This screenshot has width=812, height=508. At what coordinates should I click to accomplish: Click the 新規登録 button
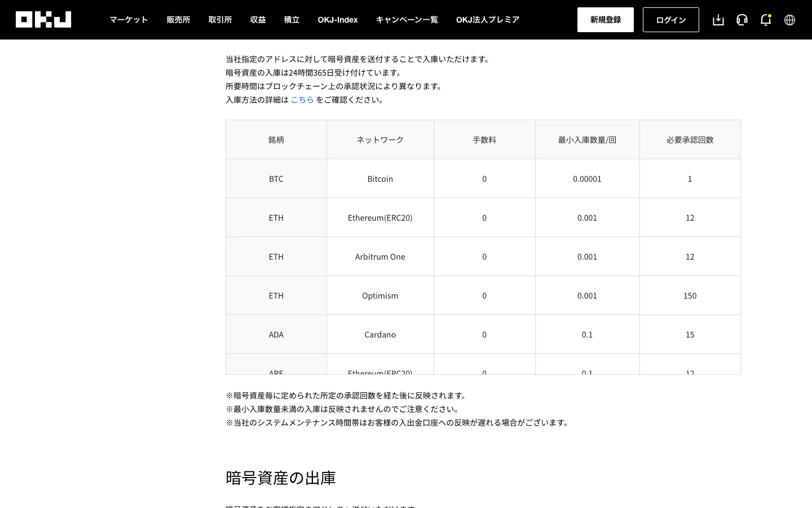(x=606, y=20)
